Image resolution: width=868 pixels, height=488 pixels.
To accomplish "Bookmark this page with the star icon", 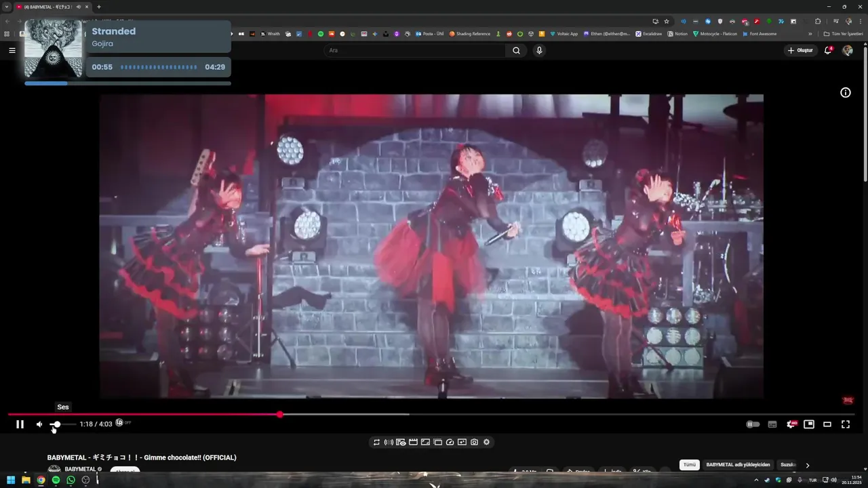I will pyautogui.click(x=667, y=21).
